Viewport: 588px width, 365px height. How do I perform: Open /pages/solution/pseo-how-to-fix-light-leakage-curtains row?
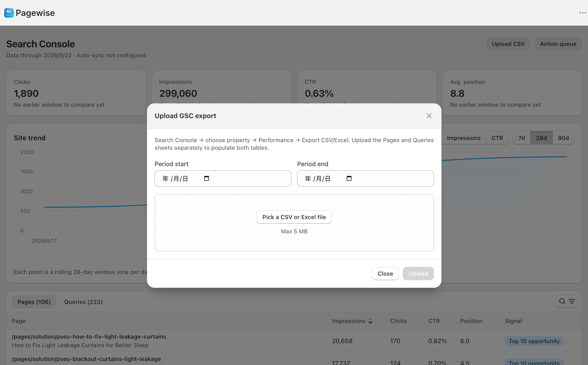click(294, 341)
